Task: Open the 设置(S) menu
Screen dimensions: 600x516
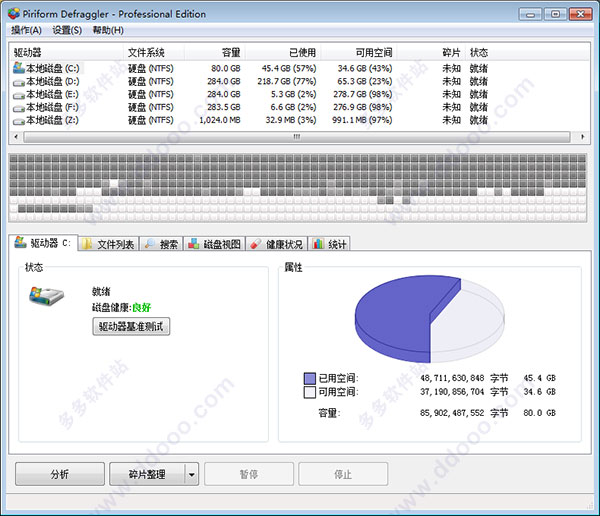Action: 67,30
